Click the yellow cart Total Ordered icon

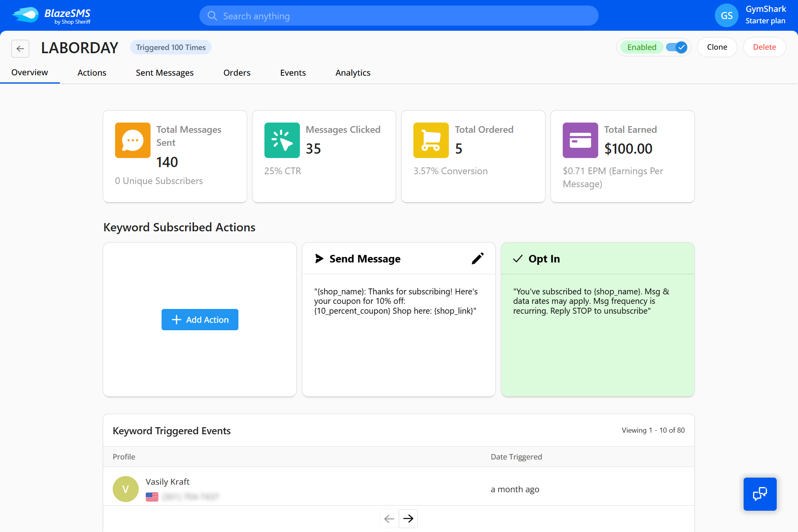tap(431, 140)
